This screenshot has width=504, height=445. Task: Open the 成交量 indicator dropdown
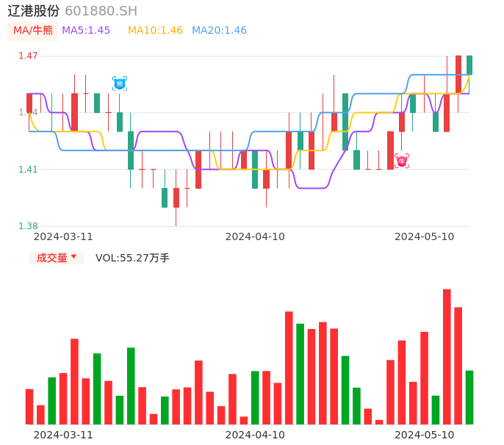57,258
